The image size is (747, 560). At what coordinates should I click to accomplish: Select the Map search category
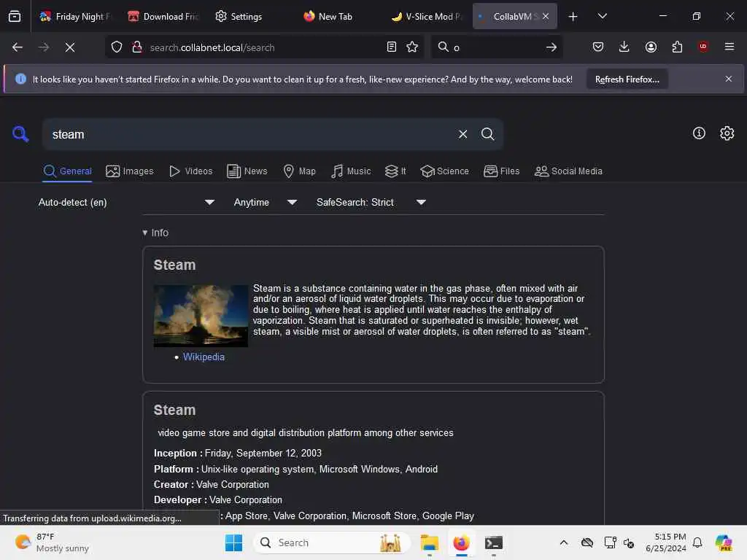[x=299, y=171]
